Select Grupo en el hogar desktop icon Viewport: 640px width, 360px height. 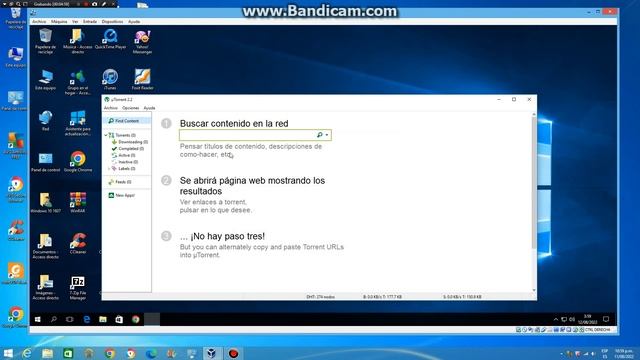pos(78,82)
